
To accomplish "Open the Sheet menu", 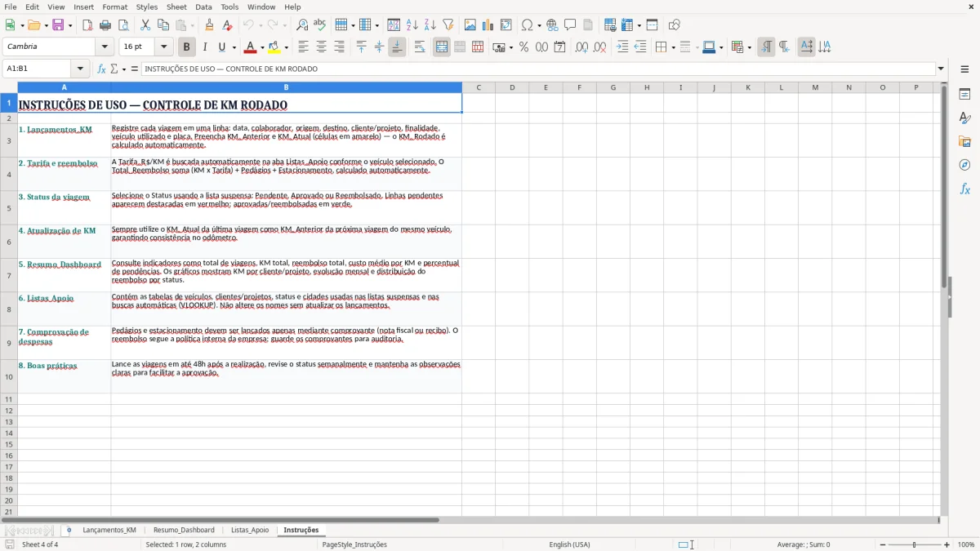I will [x=176, y=7].
